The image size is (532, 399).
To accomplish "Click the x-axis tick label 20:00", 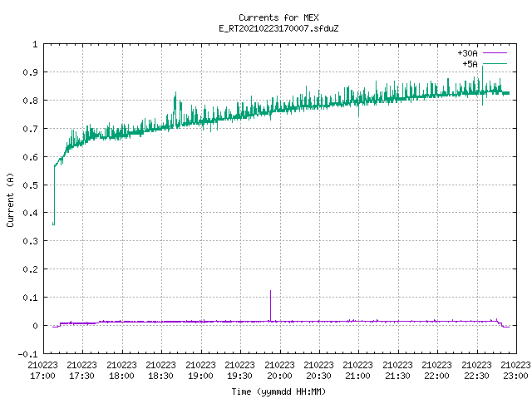I will (x=279, y=376).
